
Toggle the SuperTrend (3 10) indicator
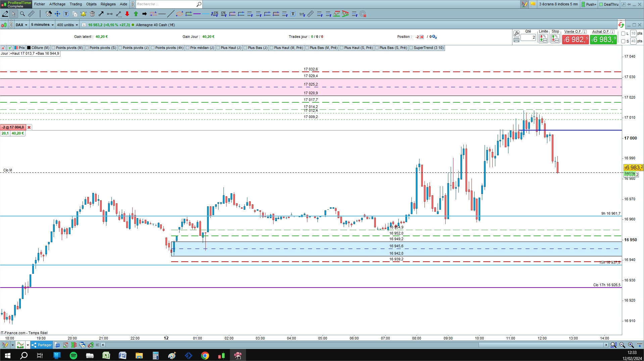tap(427, 48)
